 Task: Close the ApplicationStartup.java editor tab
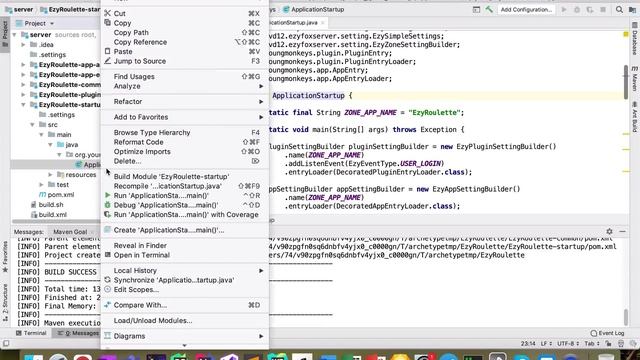pos(322,23)
